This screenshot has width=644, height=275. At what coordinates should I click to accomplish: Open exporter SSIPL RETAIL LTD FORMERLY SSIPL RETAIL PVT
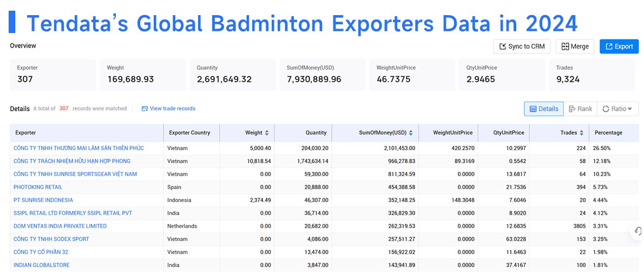(x=73, y=213)
